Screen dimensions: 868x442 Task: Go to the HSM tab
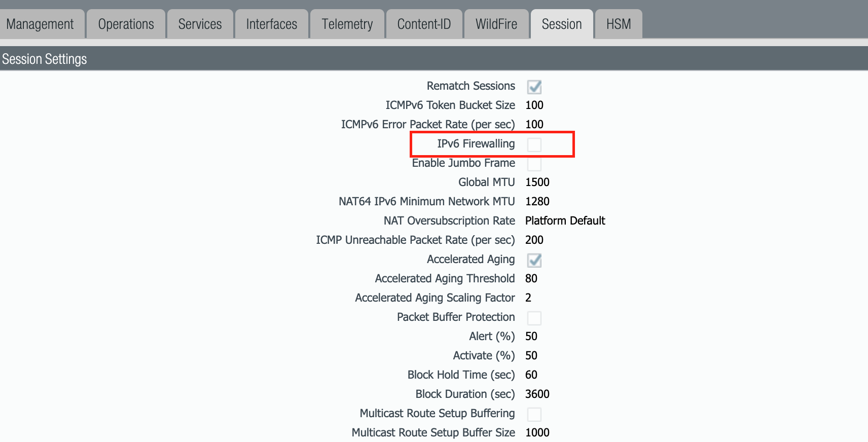click(x=618, y=24)
